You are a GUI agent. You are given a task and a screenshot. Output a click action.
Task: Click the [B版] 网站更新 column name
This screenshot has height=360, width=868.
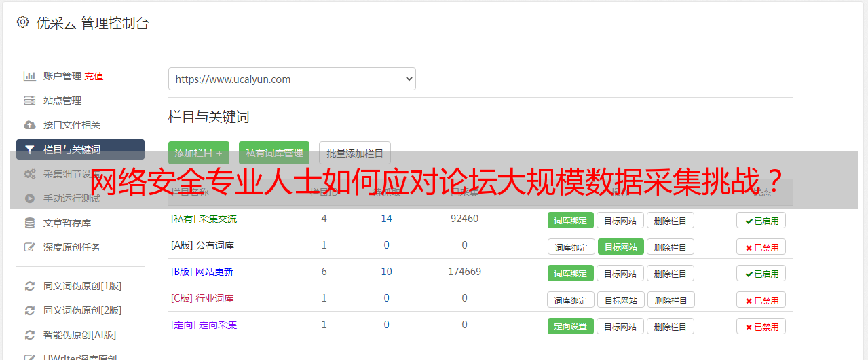coord(202,272)
